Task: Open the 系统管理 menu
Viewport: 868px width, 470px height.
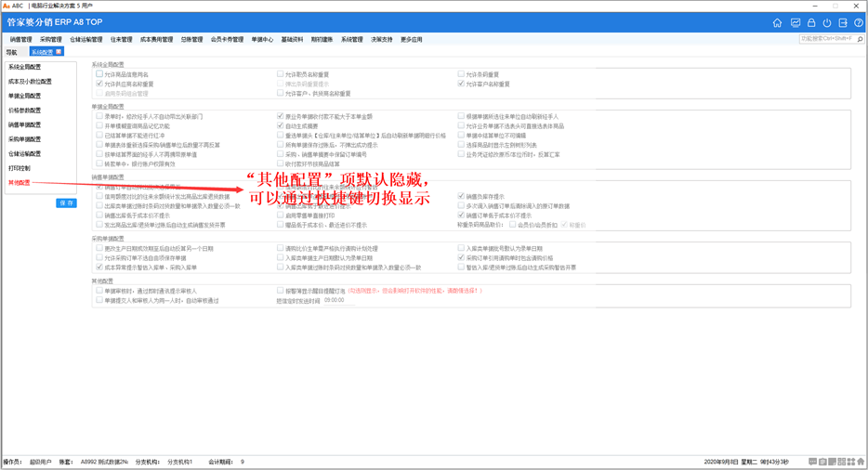Action: point(352,39)
